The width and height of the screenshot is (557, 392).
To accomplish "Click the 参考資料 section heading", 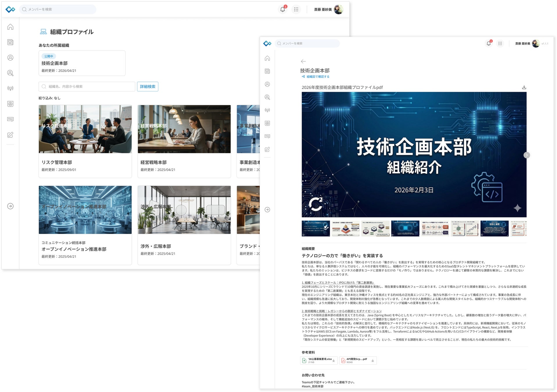I will pyautogui.click(x=308, y=353).
